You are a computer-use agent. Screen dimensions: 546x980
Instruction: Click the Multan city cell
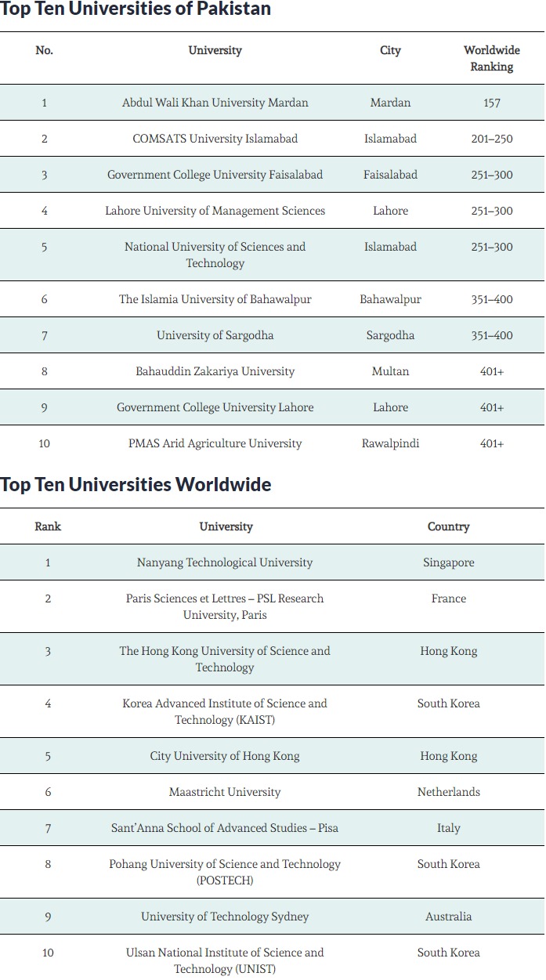click(390, 371)
